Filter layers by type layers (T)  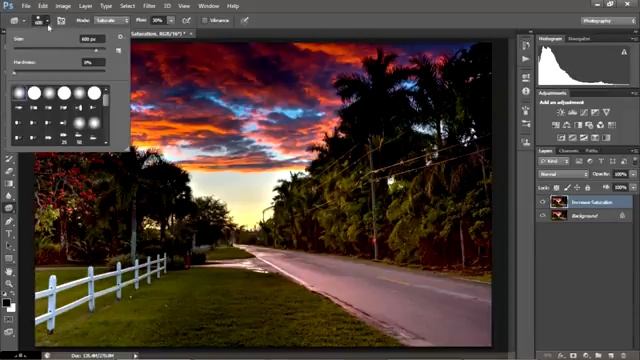point(601,162)
